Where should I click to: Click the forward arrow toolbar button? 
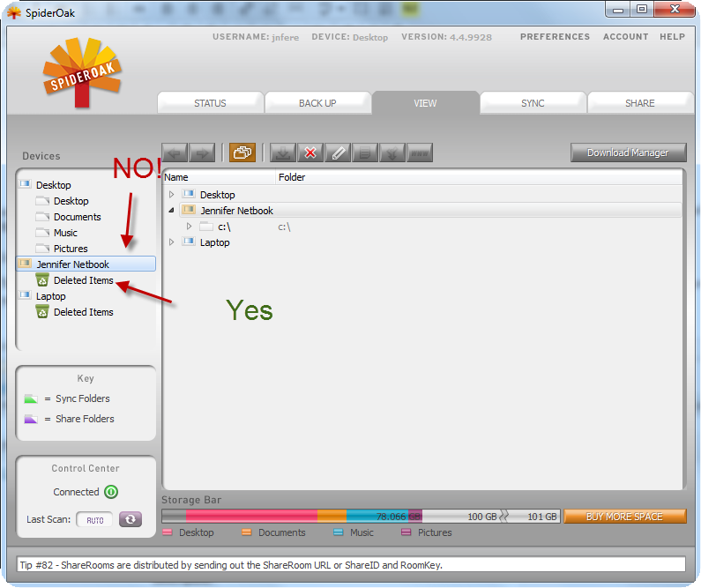pos(201,153)
